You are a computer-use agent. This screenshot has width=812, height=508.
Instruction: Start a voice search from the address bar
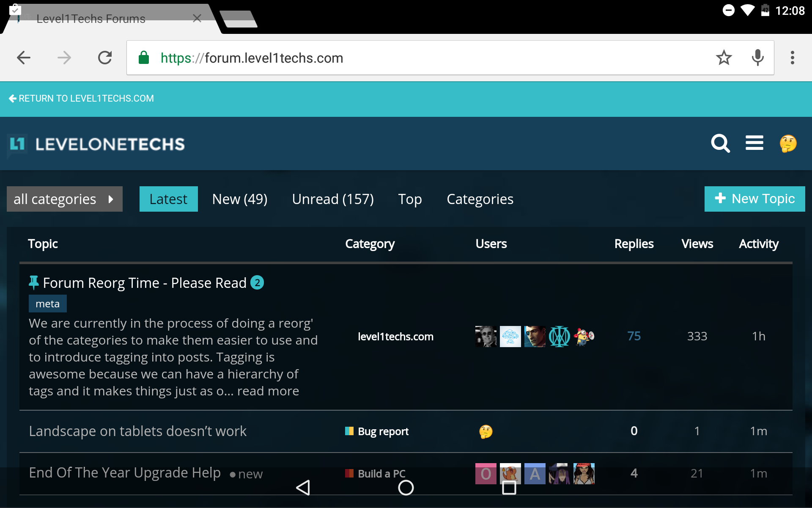pyautogui.click(x=757, y=58)
